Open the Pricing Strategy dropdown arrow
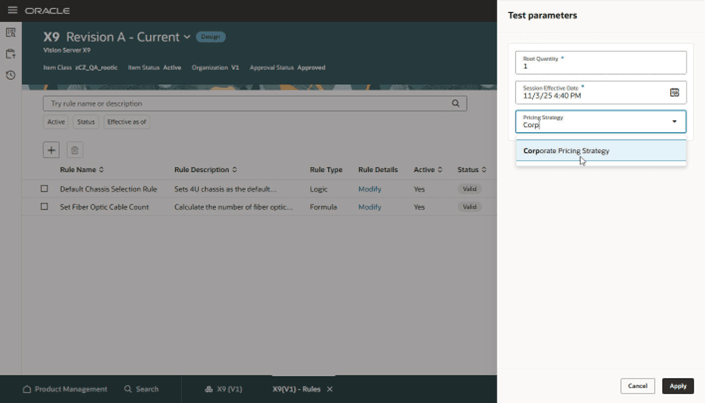Screen dimensions: 705x403 [674, 121]
